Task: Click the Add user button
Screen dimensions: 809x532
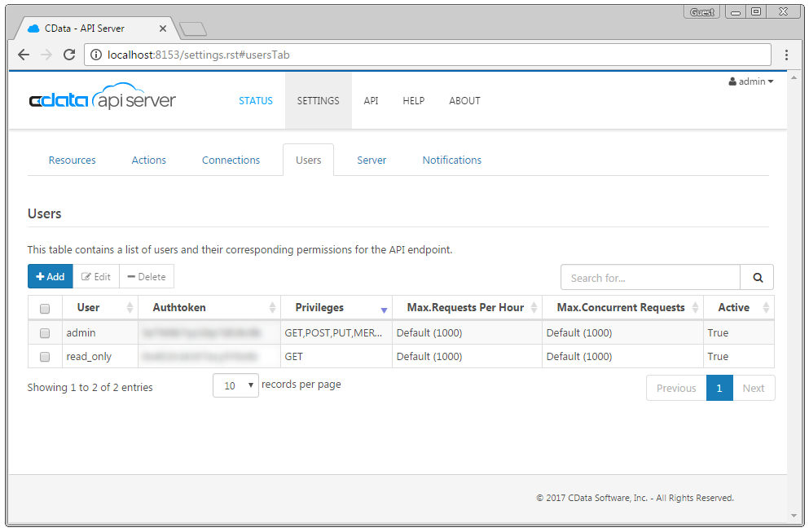Action: pos(51,277)
